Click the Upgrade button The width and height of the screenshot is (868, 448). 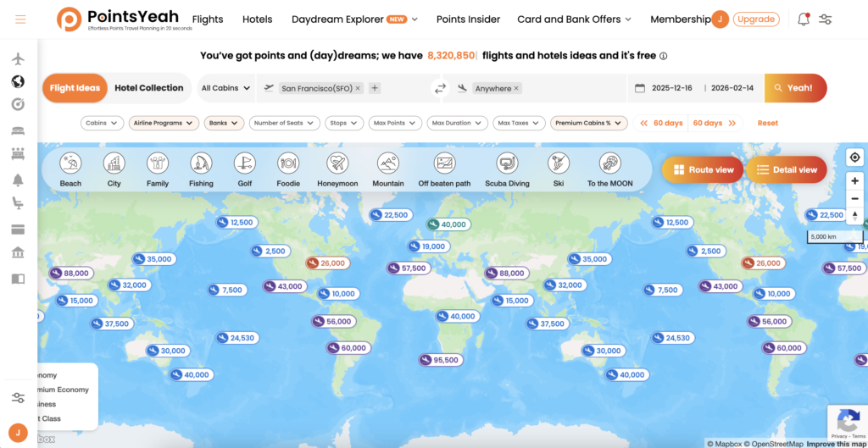tap(756, 19)
